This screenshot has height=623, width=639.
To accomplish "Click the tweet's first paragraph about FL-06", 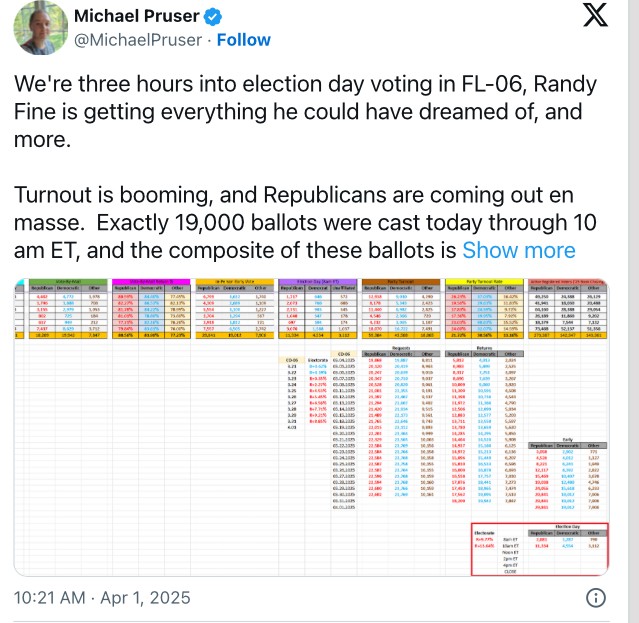I will 308,113.
